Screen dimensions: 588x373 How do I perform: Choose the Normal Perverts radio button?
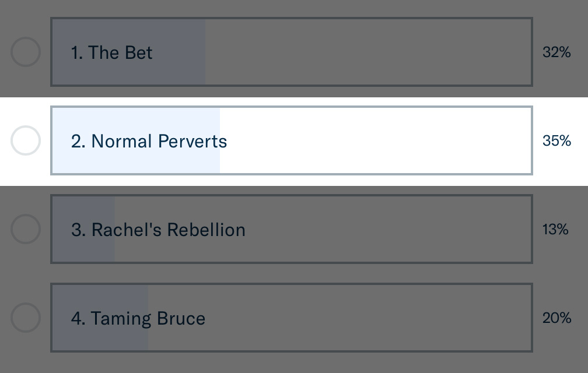point(26,140)
